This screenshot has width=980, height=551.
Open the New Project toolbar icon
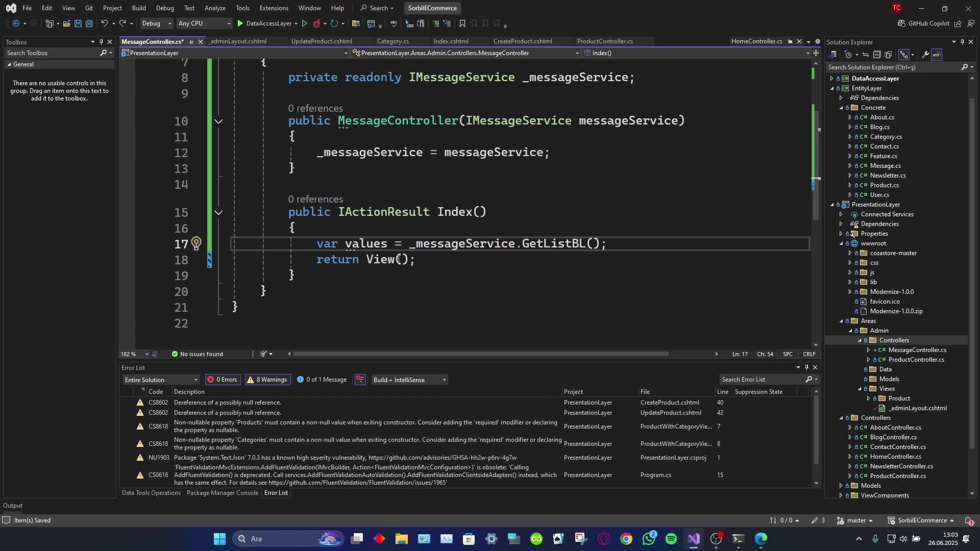coord(50,23)
